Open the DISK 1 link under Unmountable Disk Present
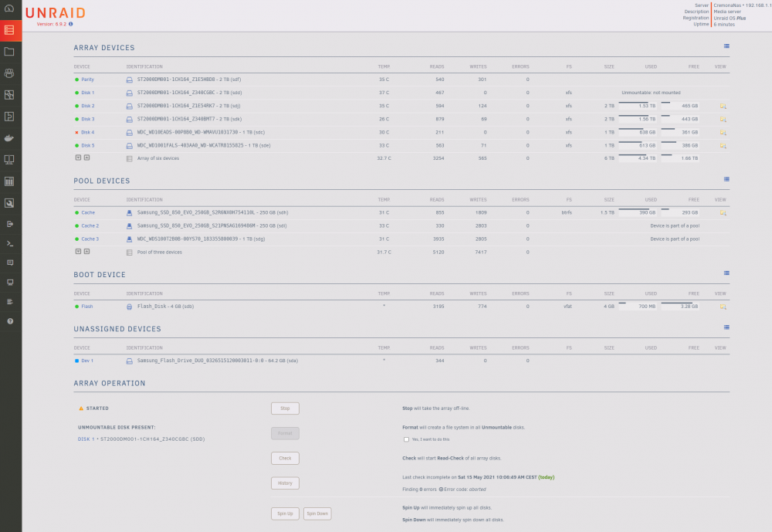The height and width of the screenshot is (532, 772). tap(86, 439)
